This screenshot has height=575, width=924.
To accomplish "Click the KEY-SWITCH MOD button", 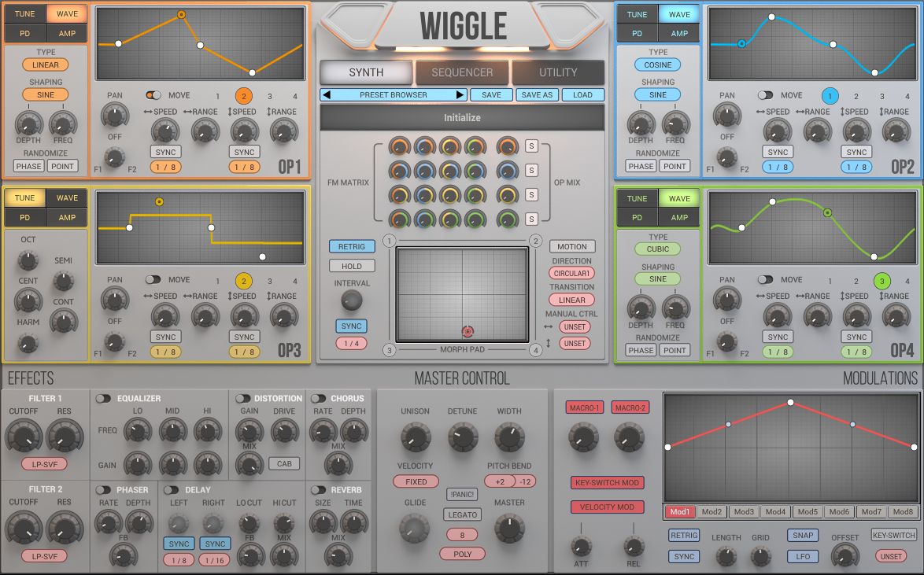I will [x=607, y=482].
